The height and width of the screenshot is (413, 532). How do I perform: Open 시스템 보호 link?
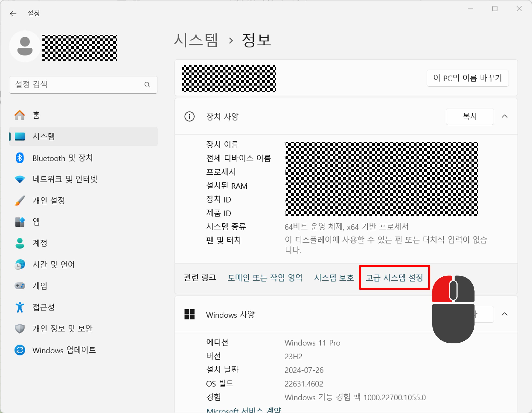coord(334,278)
